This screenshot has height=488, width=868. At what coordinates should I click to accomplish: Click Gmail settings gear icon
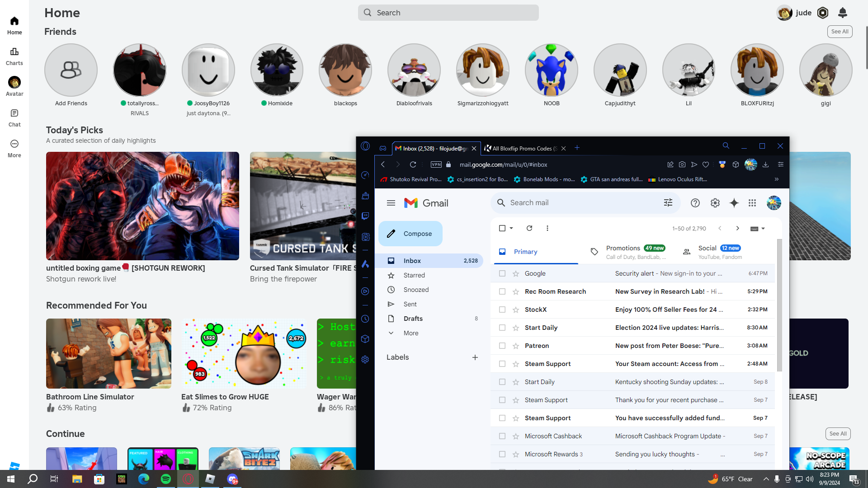click(x=715, y=203)
